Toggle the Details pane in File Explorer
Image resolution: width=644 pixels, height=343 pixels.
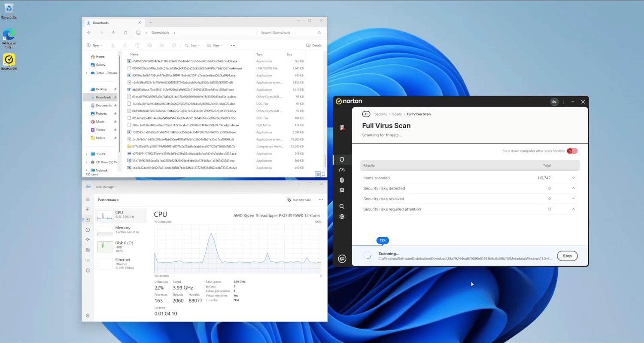pos(314,45)
